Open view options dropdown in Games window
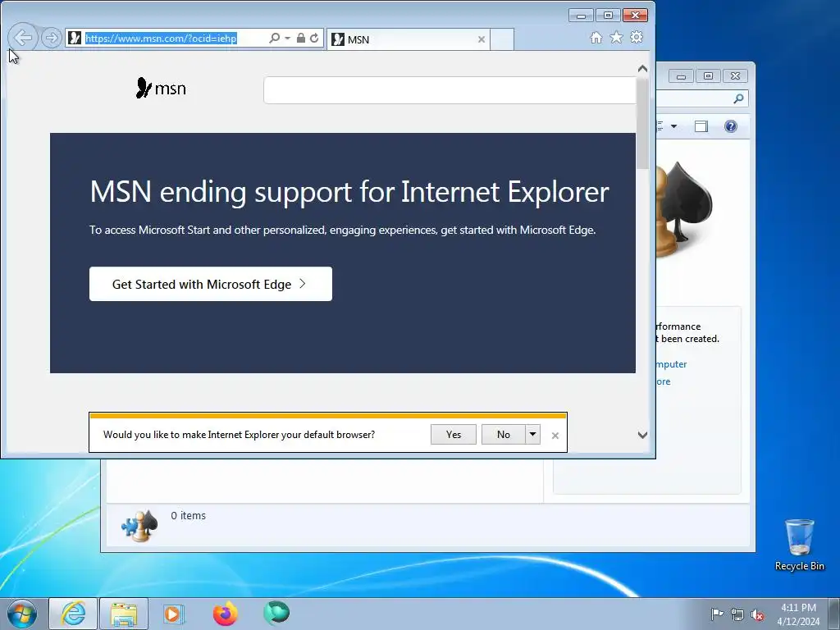Screen dimensions: 840x630 click(x=674, y=126)
